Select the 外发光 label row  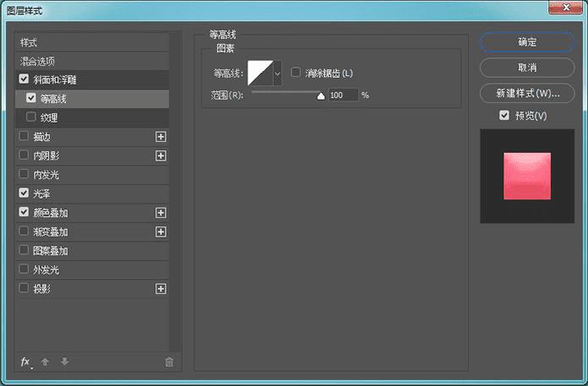coord(92,269)
